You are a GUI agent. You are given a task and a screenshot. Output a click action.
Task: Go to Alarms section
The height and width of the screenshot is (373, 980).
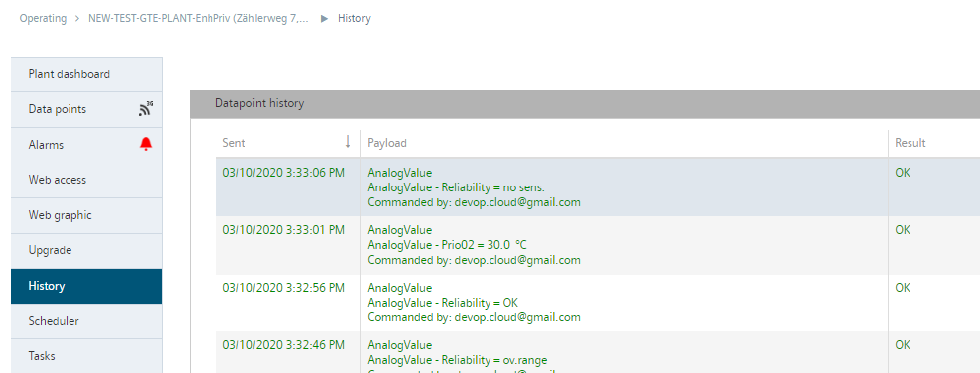(86, 144)
